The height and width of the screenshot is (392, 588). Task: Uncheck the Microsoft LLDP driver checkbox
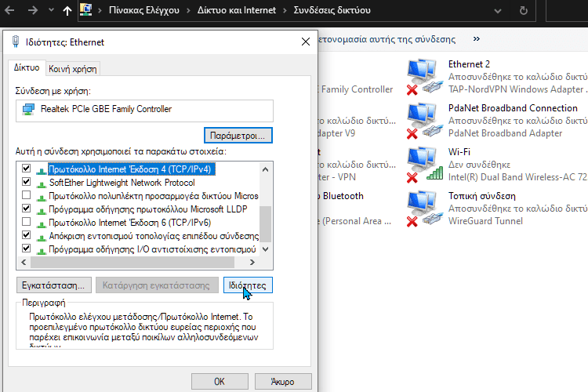click(x=26, y=209)
